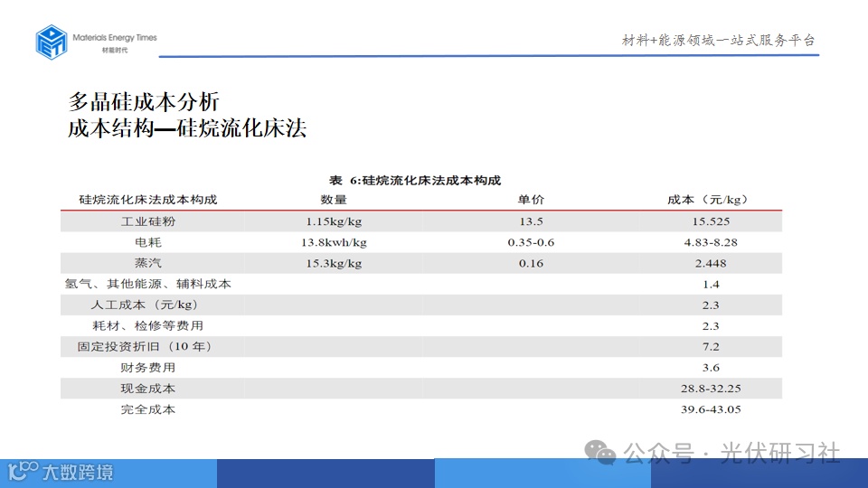This screenshot has width=868, height=488.
Task: Click the cost cell 1.4
Action: point(711,285)
